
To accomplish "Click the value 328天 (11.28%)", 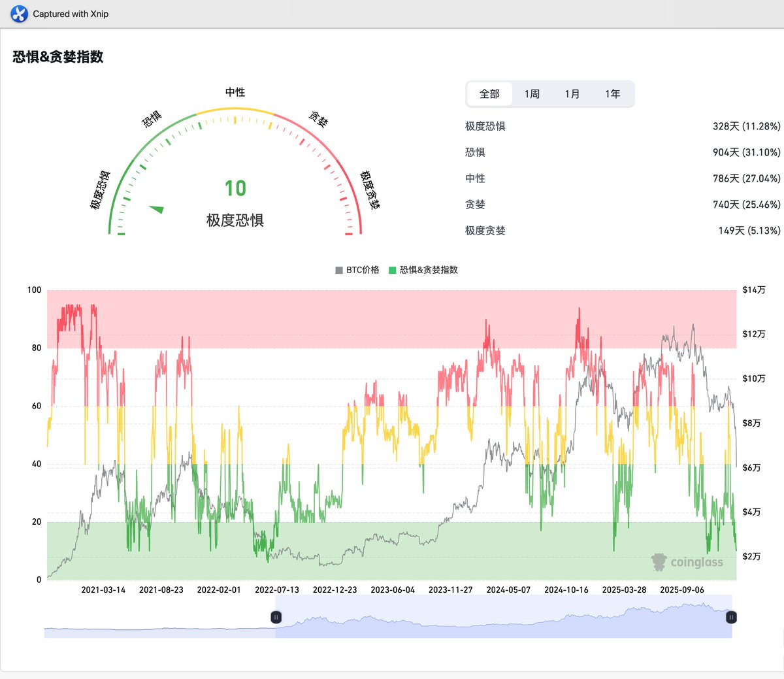I will [746, 126].
